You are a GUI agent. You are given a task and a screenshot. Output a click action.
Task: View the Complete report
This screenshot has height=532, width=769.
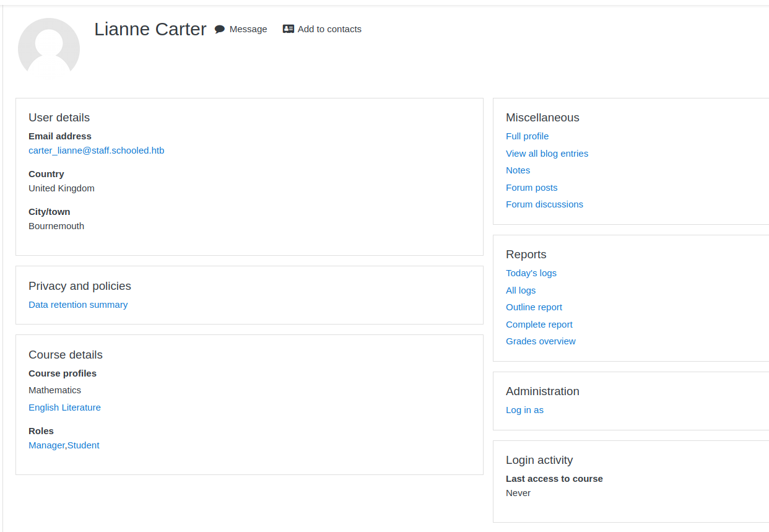point(539,325)
